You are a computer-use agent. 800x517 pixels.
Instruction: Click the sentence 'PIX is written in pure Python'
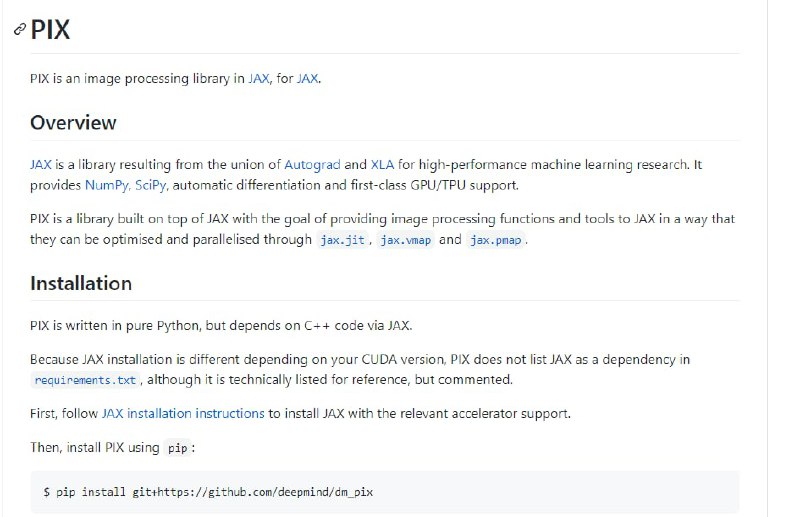click(x=115, y=326)
